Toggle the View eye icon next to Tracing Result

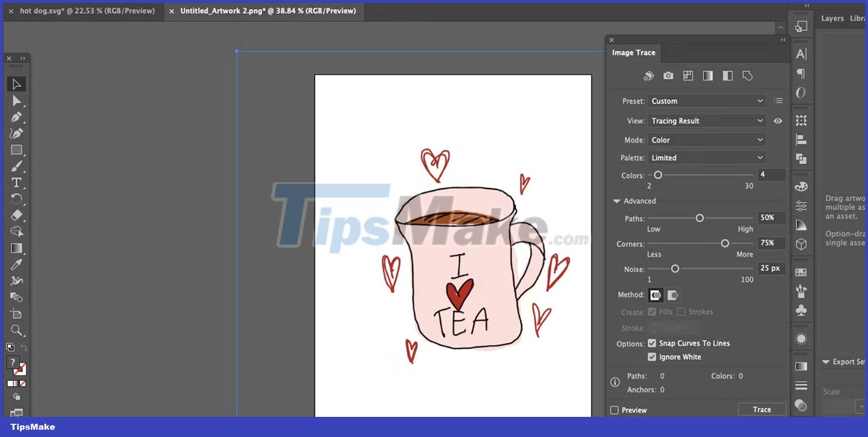pos(778,121)
